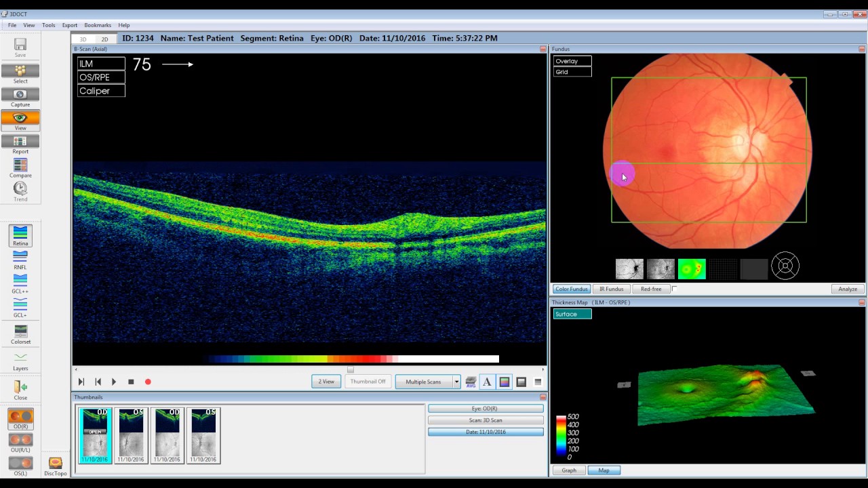Toggle the ILM layer overlay
The height and width of the screenshot is (488, 868).
point(101,64)
